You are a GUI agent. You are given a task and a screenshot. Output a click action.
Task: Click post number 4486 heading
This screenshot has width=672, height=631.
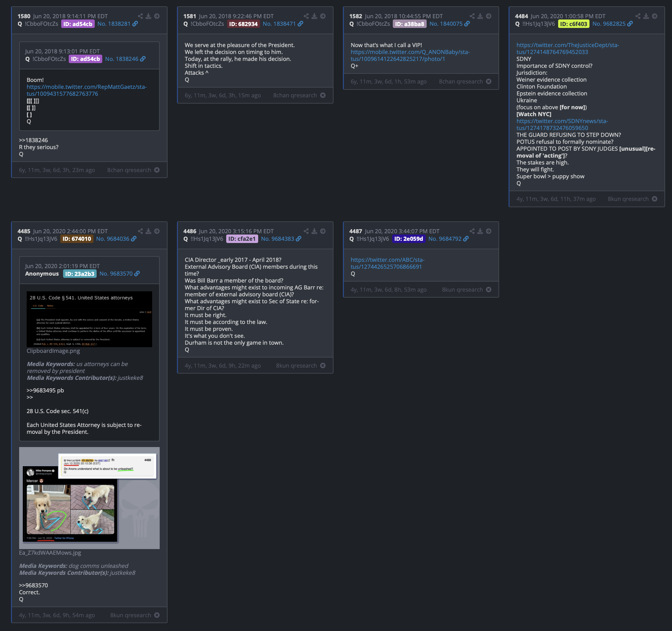[x=189, y=231]
